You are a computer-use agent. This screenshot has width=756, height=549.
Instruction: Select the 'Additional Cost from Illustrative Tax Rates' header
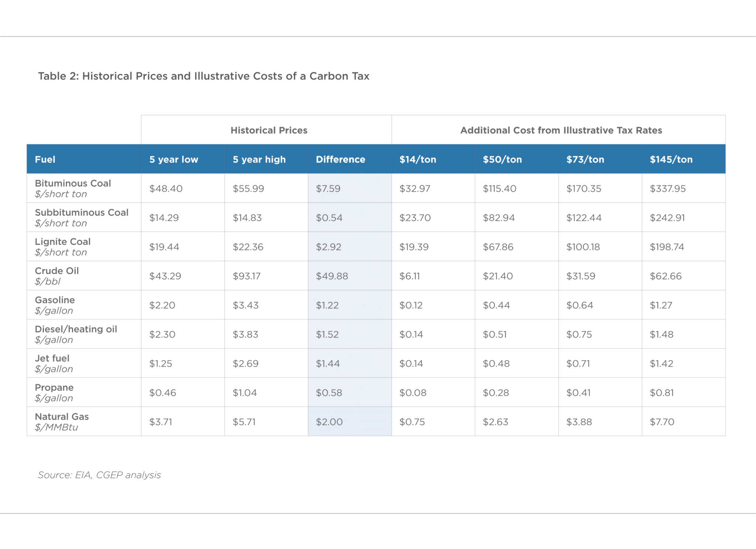pyautogui.click(x=560, y=130)
